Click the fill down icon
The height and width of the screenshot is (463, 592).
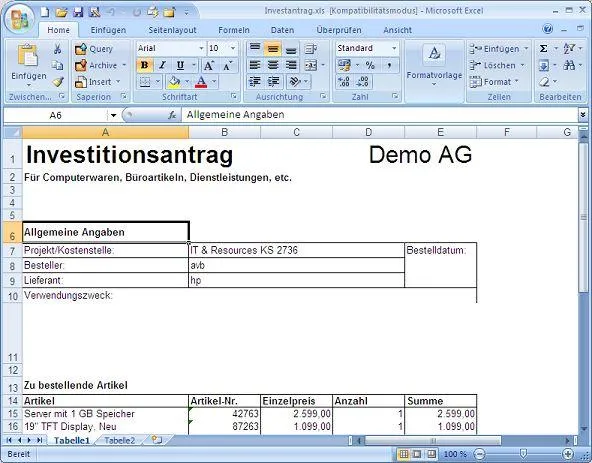pos(544,65)
